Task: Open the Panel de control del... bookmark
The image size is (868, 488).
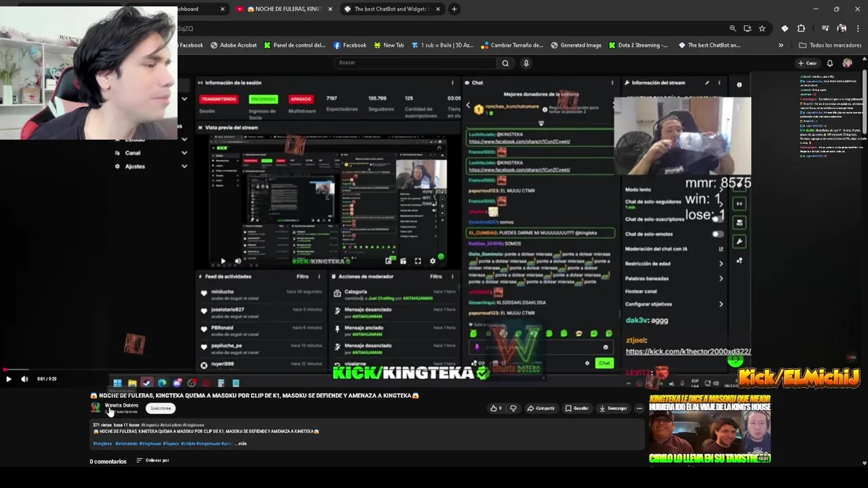Action: (x=295, y=45)
